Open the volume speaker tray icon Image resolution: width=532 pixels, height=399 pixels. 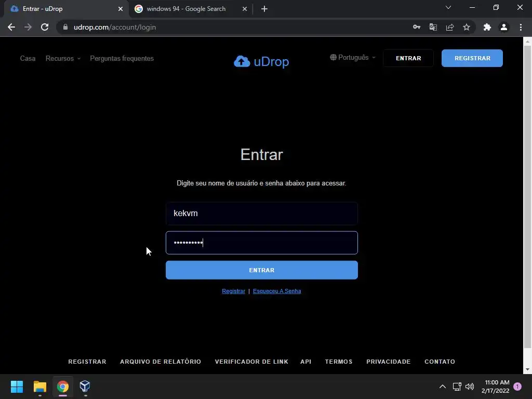pyautogui.click(x=470, y=387)
